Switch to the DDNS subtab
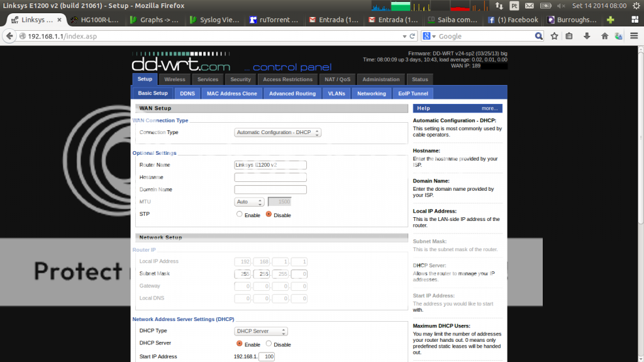 (x=187, y=93)
